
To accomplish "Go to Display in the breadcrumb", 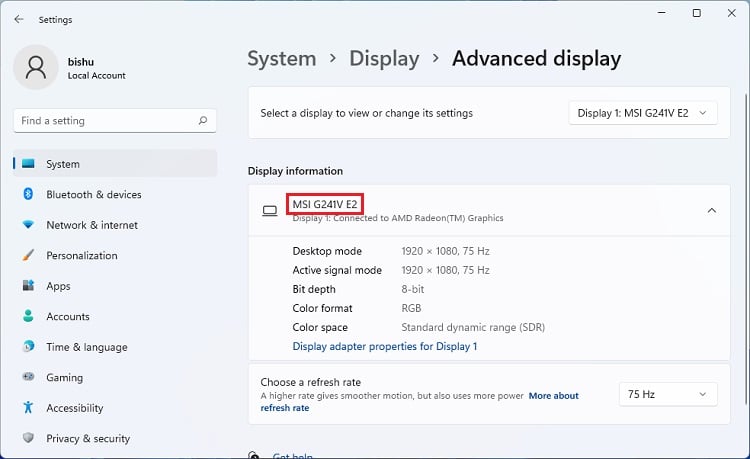I will (385, 59).
